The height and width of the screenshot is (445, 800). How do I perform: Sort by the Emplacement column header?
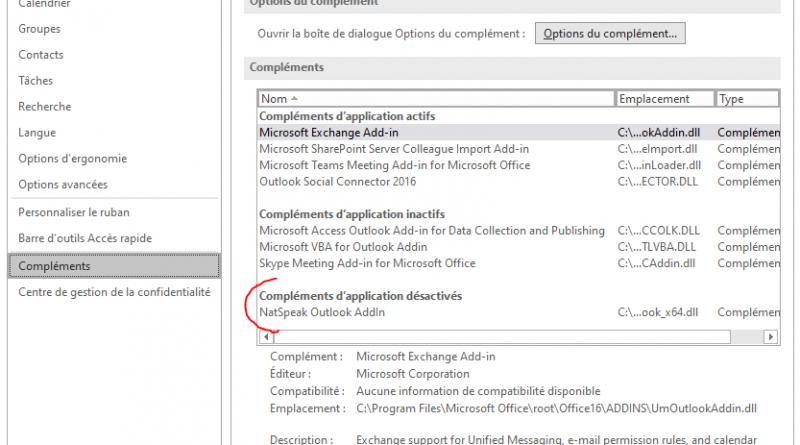[665, 98]
